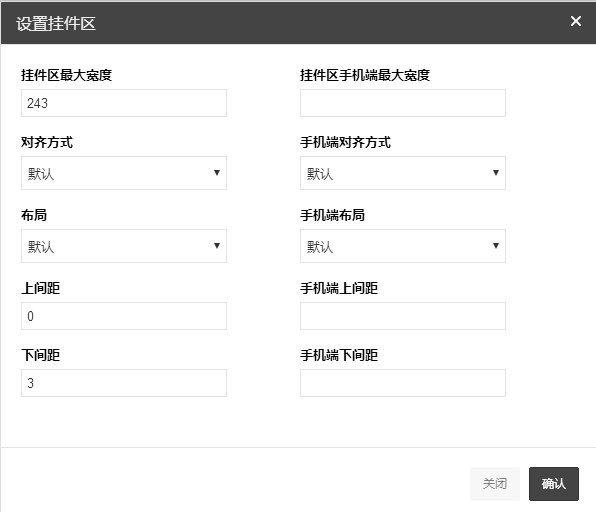Confirm settings with the 确认 button
This screenshot has width=596, height=512.
pyautogui.click(x=554, y=484)
